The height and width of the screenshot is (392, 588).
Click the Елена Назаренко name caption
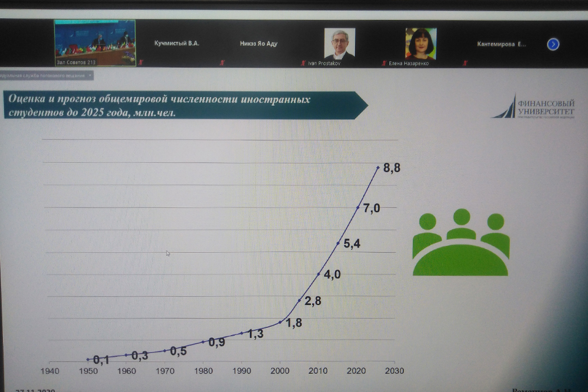point(409,63)
